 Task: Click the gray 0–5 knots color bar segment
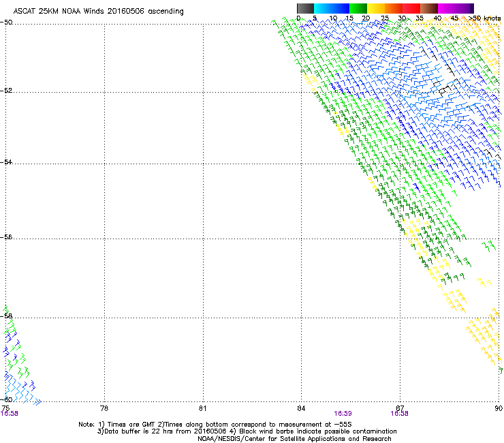[x=305, y=8]
